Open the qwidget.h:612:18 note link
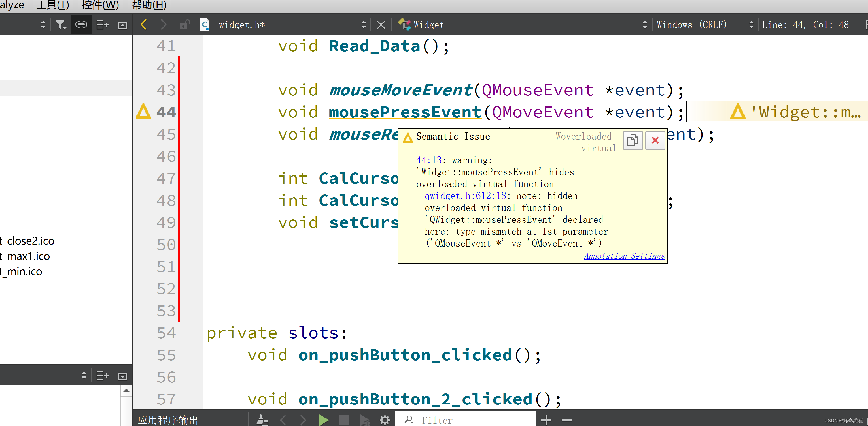This screenshot has height=426, width=868. [x=465, y=196]
